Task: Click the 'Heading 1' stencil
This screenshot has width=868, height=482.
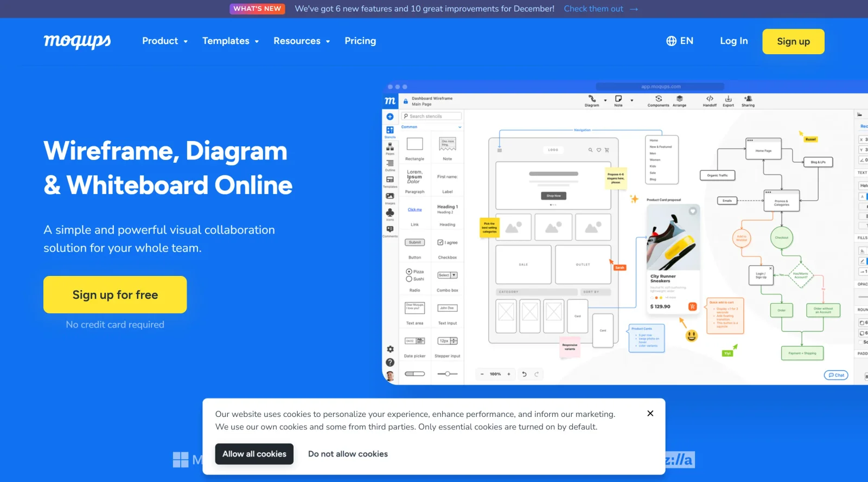Action: [448, 207]
